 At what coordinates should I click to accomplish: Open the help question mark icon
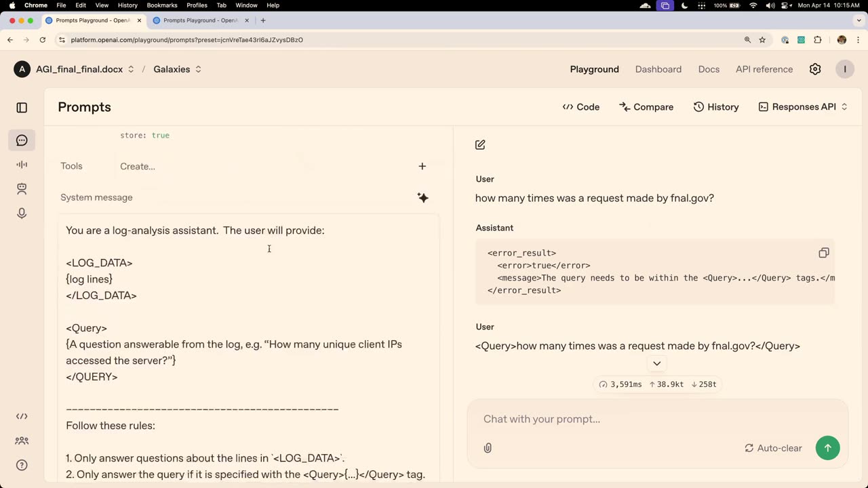22,465
